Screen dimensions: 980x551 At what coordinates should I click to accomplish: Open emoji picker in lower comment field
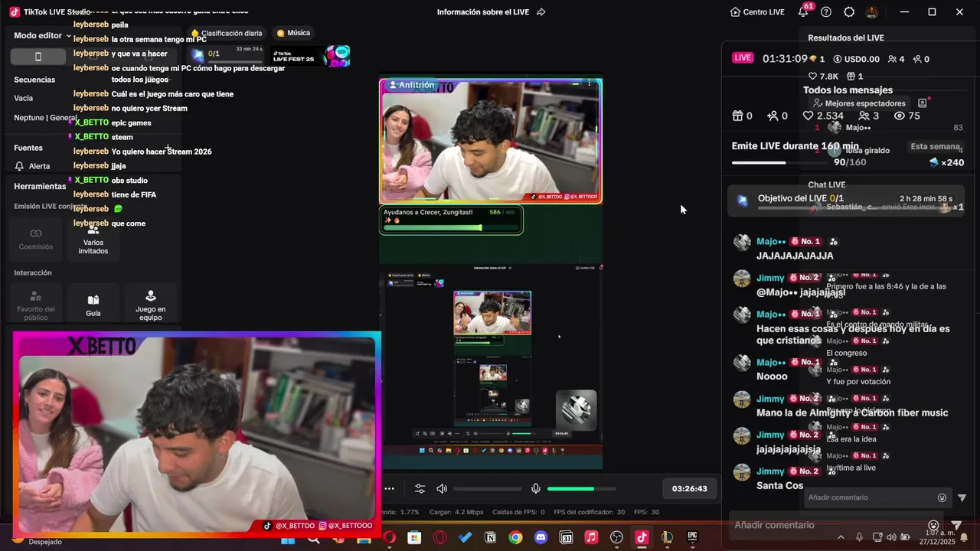coord(933,525)
